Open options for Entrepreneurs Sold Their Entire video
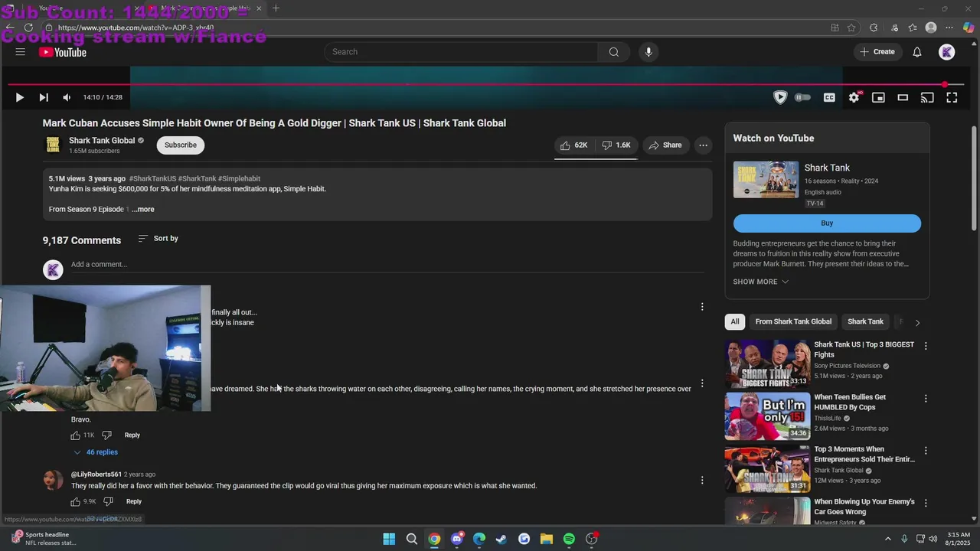Viewport: 980px width, 551px height. 926,451
